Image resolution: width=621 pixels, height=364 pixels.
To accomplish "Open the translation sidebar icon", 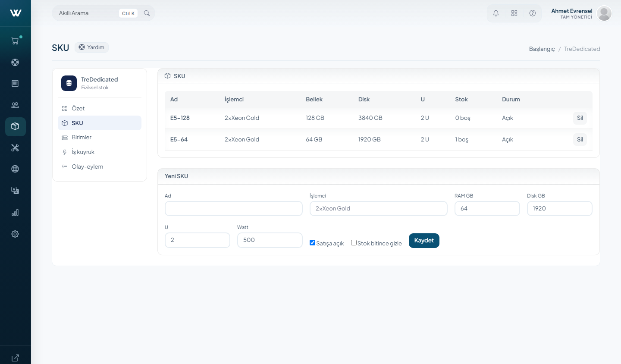I will tap(15, 191).
